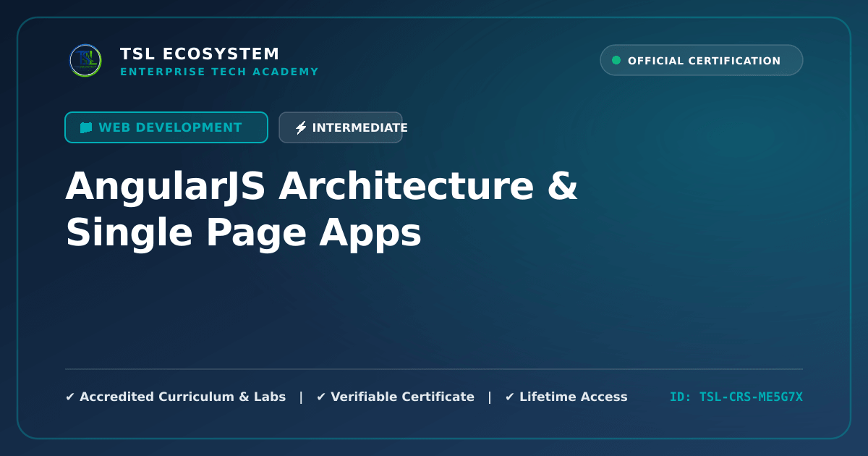
Task: Click the AngularJS Architecture course title
Action: click(322, 209)
